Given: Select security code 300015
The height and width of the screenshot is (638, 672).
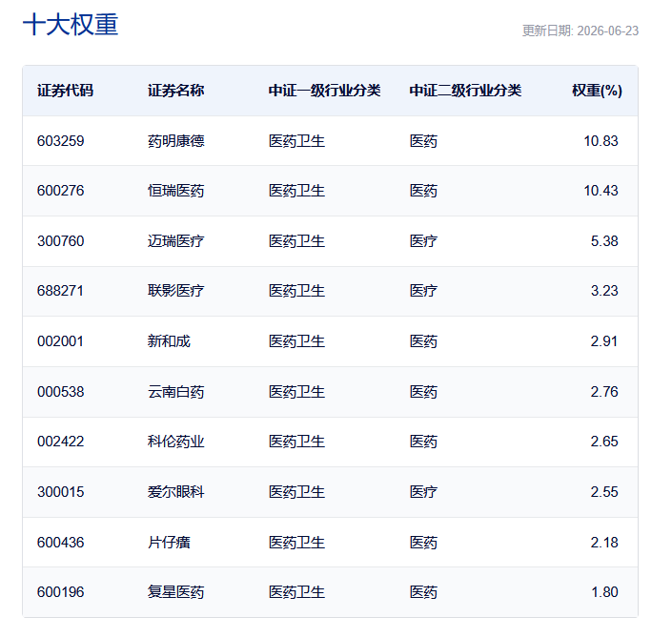Looking at the screenshot, I should pyautogui.click(x=60, y=493).
